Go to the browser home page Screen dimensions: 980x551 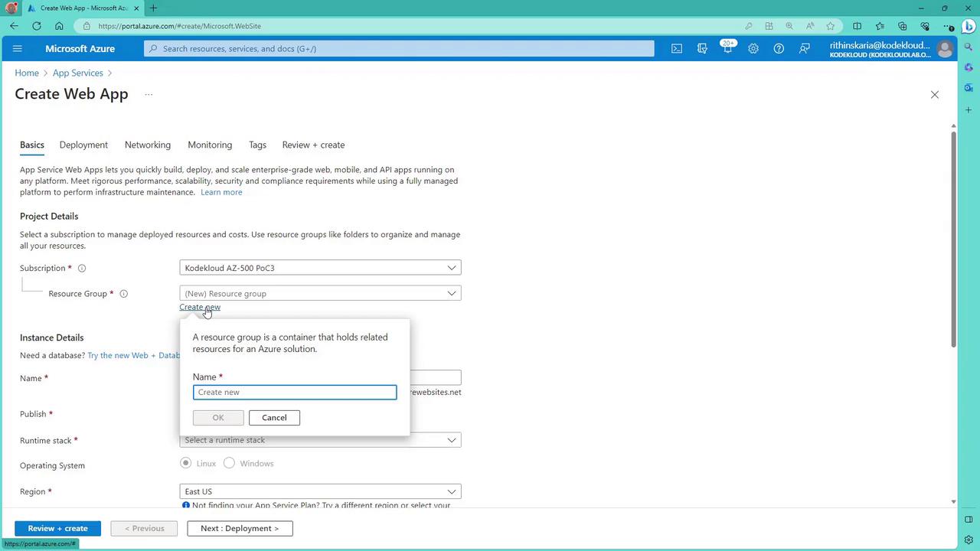tap(59, 26)
